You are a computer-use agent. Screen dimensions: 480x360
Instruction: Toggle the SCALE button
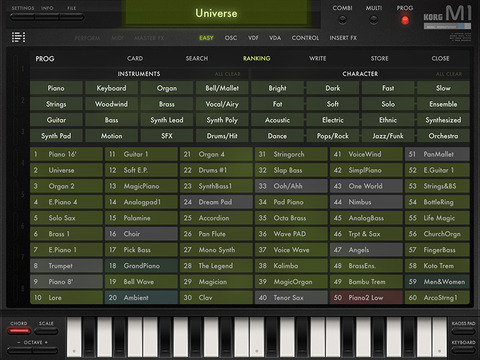point(46,331)
